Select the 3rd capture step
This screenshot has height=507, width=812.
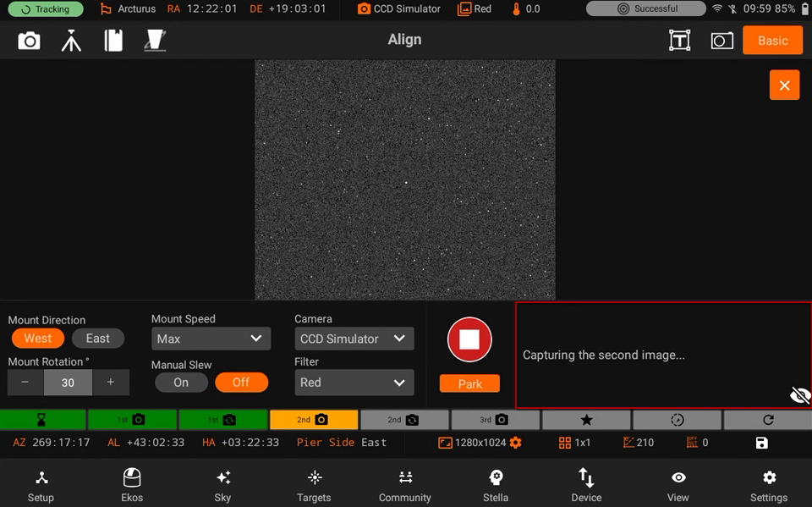(x=496, y=420)
